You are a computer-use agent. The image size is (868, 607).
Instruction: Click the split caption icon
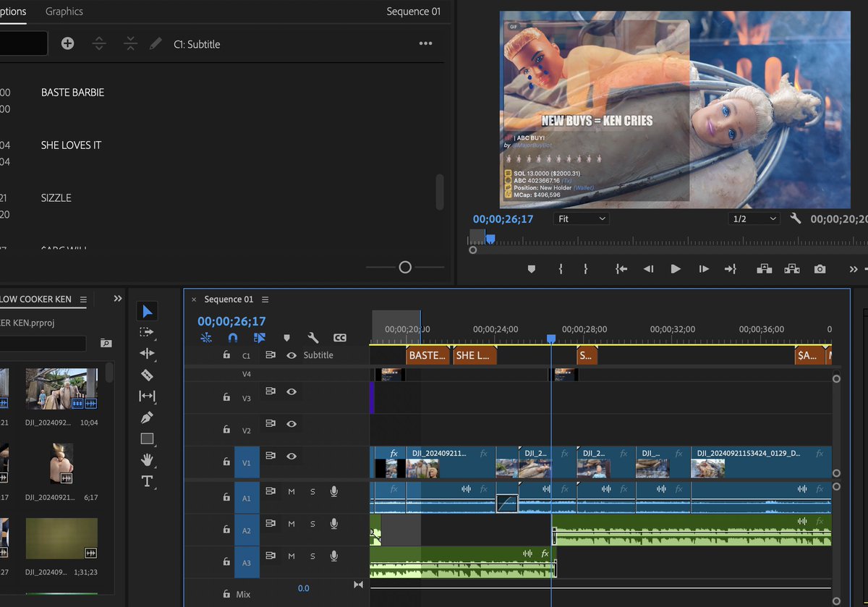[x=99, y=43]
